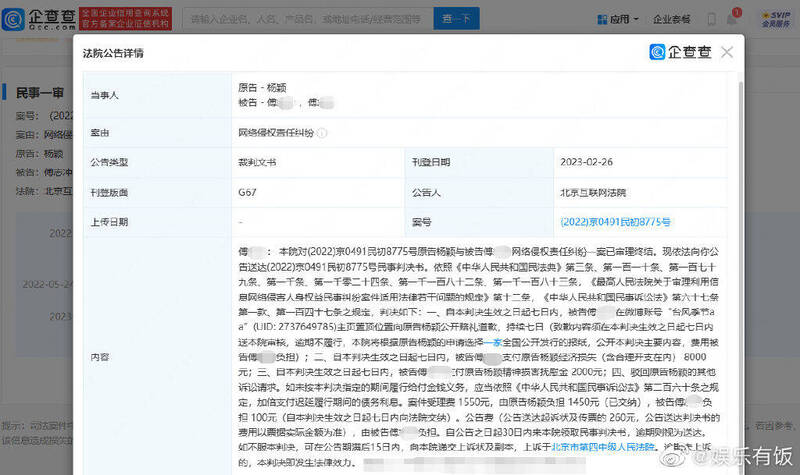Focus the company name search box
800x475 pixels.
pyautogui.click(x=300, y=18)
